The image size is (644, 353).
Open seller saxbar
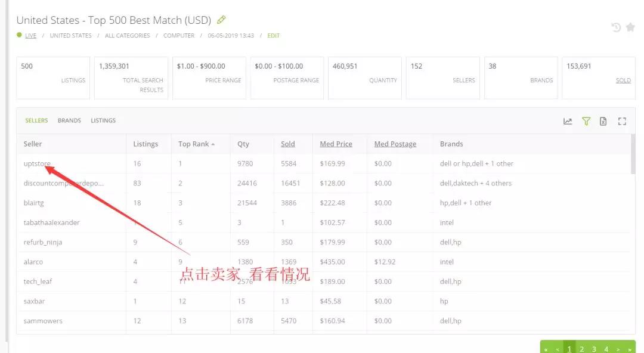tap(34, 301)
